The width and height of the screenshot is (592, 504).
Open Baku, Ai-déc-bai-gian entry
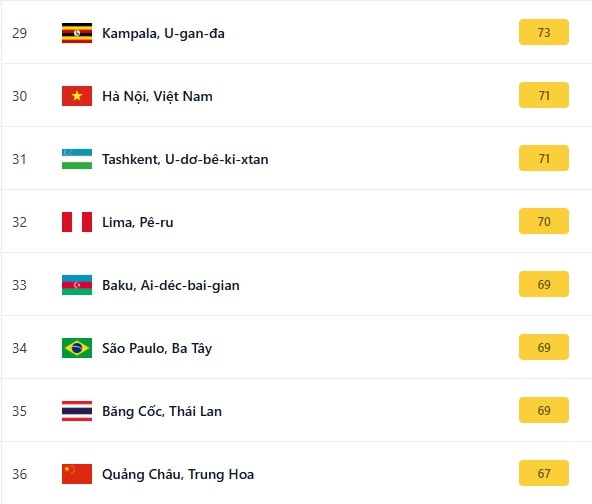171,285
